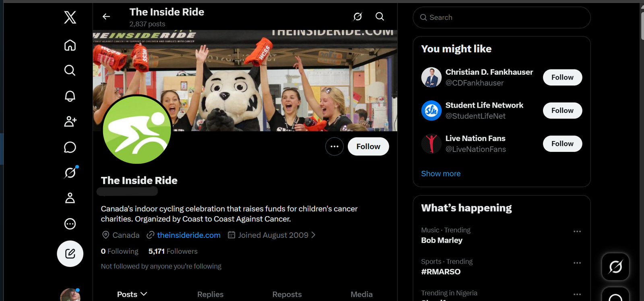Click the @LiveNationFans handle

pyautogui.click(x=476, y=149)
